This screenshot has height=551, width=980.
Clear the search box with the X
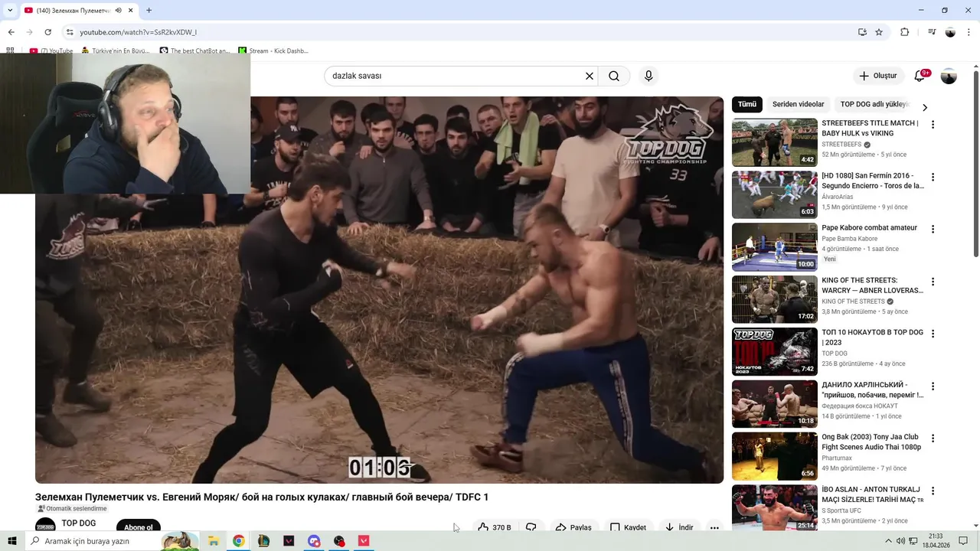590,76
